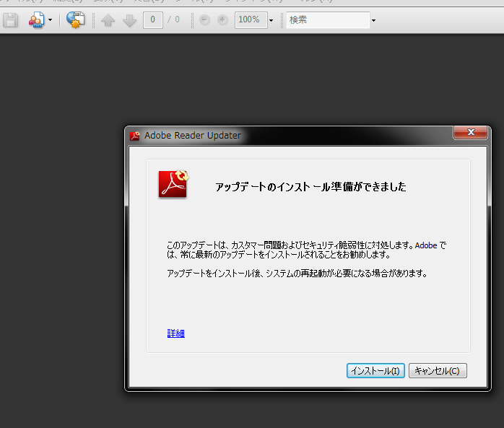Go to previous page up arrow
The width and height of the screenshot is (504, 428).
click(x=108, y=20)
